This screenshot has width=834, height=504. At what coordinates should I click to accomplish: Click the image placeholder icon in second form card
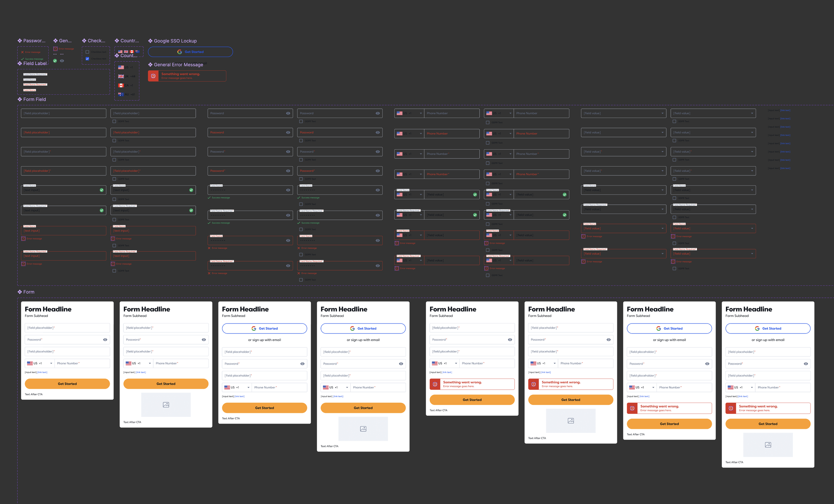click(x=166, y=405)
